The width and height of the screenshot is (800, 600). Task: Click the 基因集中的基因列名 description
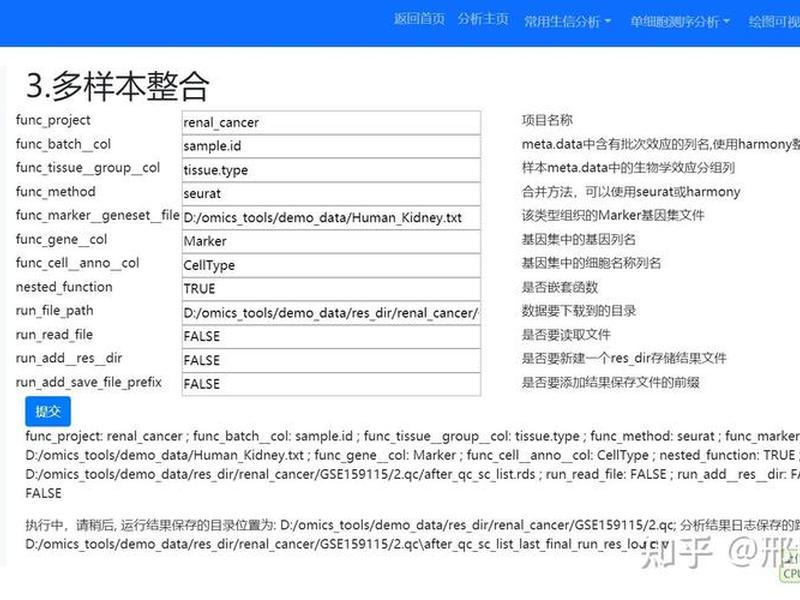[579, 239]
